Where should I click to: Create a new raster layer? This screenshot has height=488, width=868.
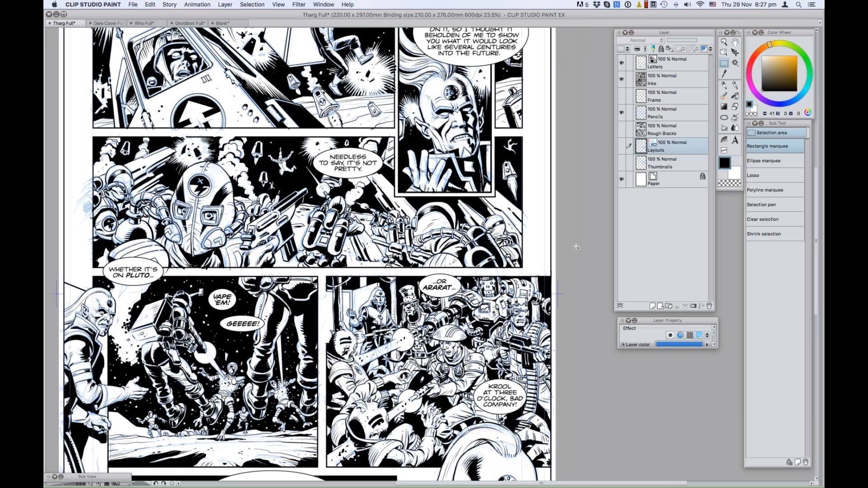[652, 306]
